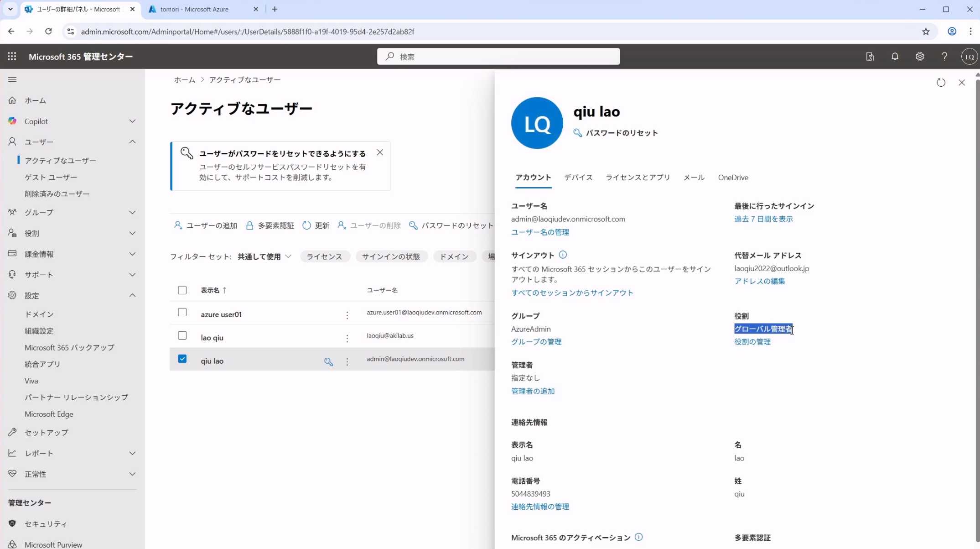Click the 検索 search field

(x=498, y=57)
